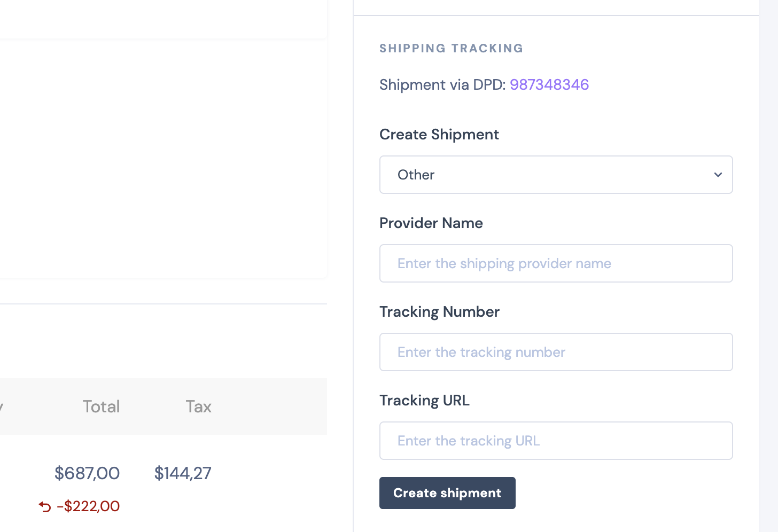Image resolution: width=778 pixels, height=532 pixels.
Task: Click the $144,27 tax amount
Action: [x=183, y=473]
